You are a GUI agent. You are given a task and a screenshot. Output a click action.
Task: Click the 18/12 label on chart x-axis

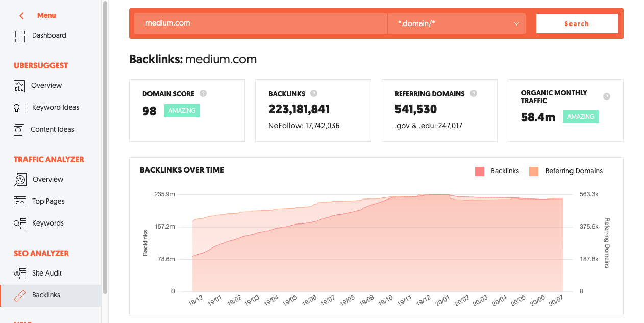tap(195, 301)
